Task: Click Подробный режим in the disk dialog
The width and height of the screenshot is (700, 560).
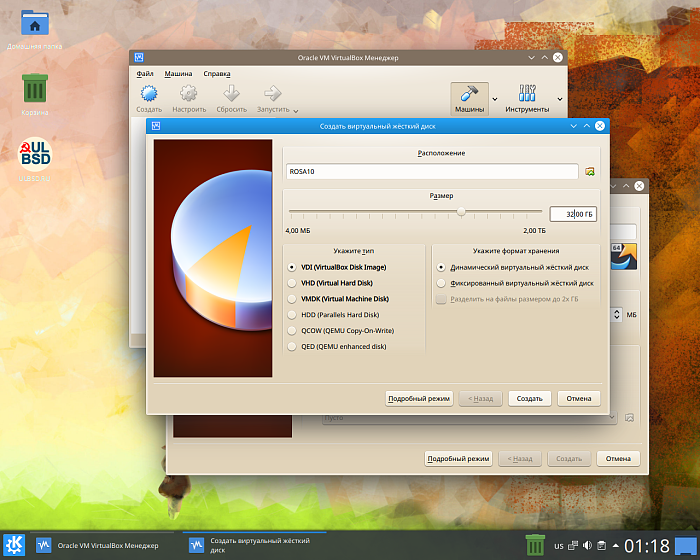Action: point(419,398)
